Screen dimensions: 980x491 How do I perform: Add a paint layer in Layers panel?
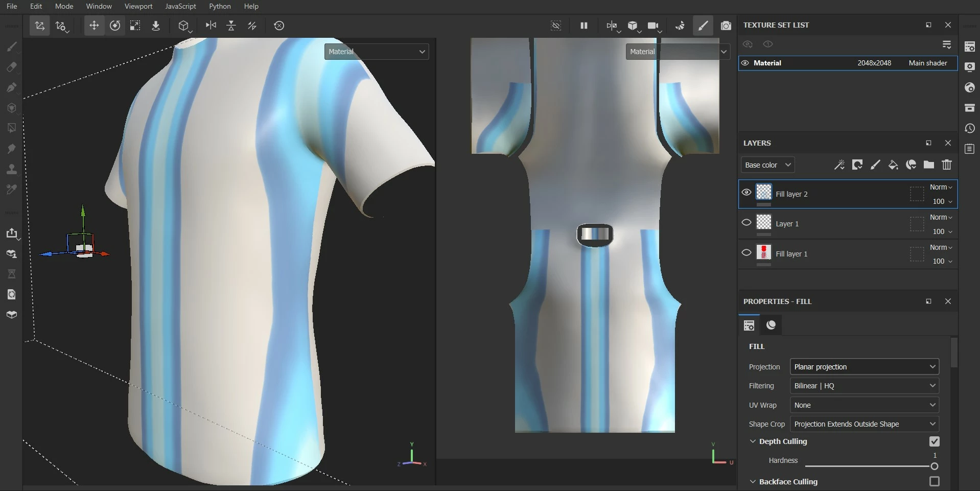875,165
